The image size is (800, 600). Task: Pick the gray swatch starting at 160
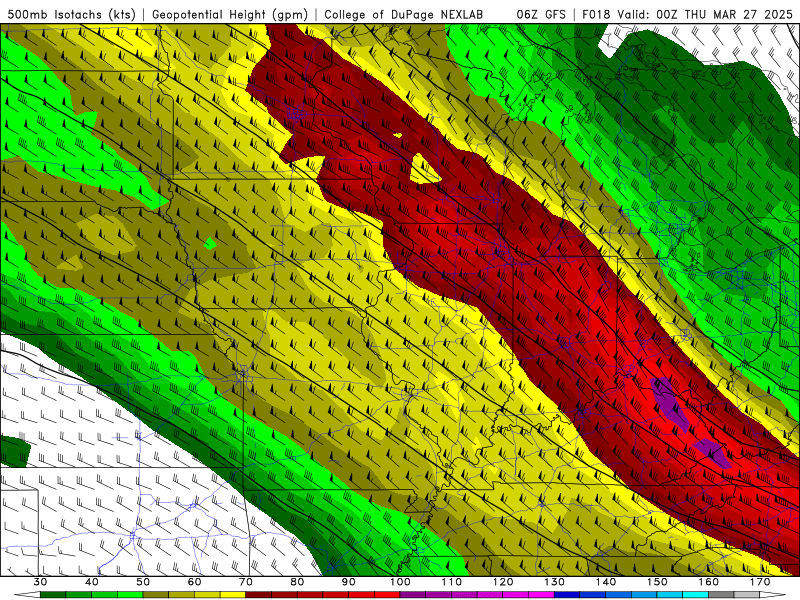(721, 595)
